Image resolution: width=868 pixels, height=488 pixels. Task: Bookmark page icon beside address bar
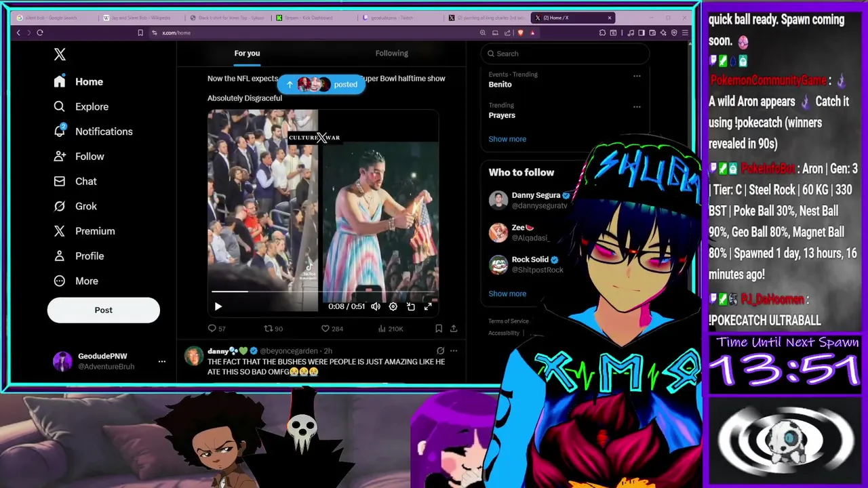pyautogui.click(x=140, y=33)
